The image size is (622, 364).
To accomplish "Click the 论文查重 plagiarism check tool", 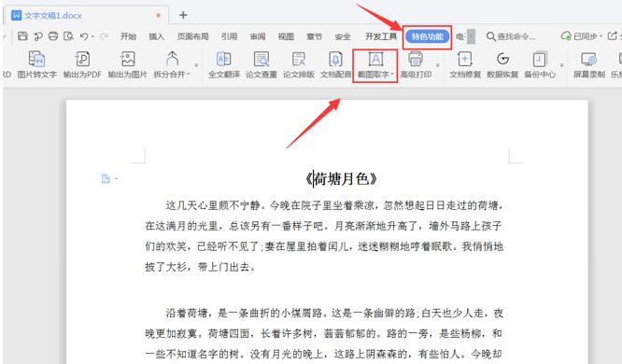I will pos(261,64).
